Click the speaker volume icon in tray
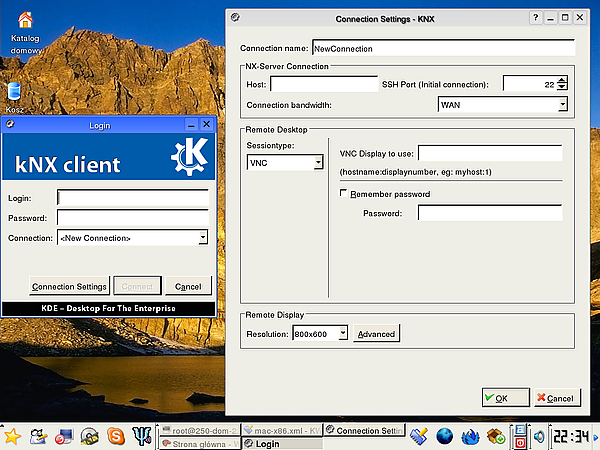 [x=539, y=436]
